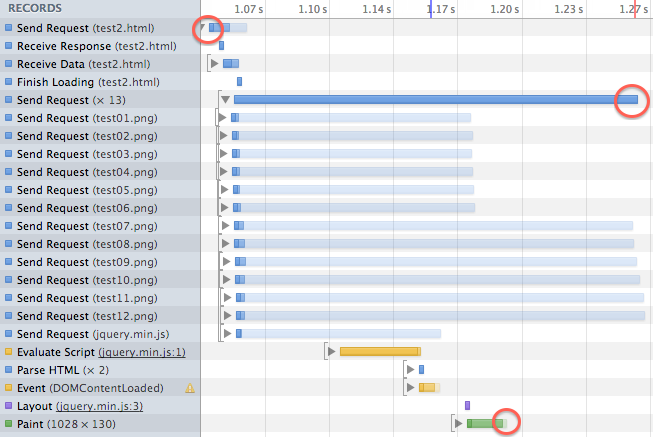
Task: Select the Paint (1028 × 130) record
Action: pos(100,424)
